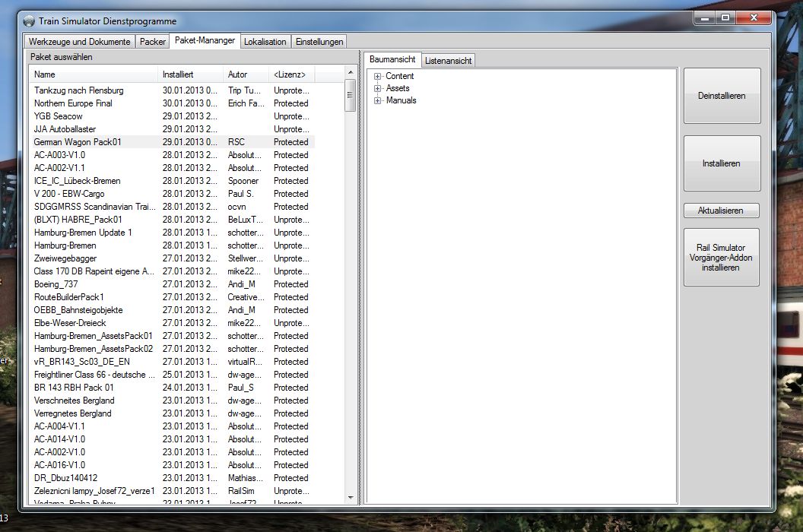This screenshot has height=532, width=803.
Task: Expand the Assets tree node
Action: (x=377, y=89)
